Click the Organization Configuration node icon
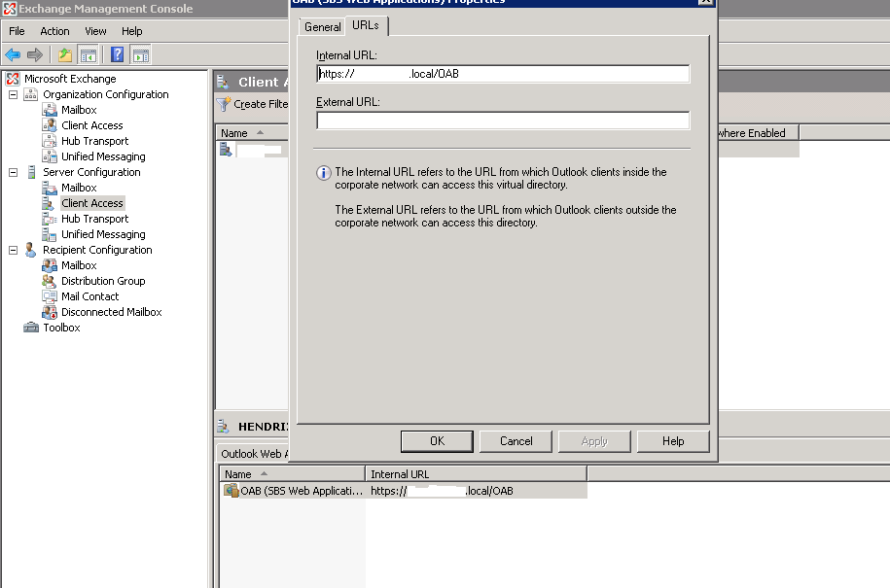Screen dimensions: 890x588 coord(31,94)
